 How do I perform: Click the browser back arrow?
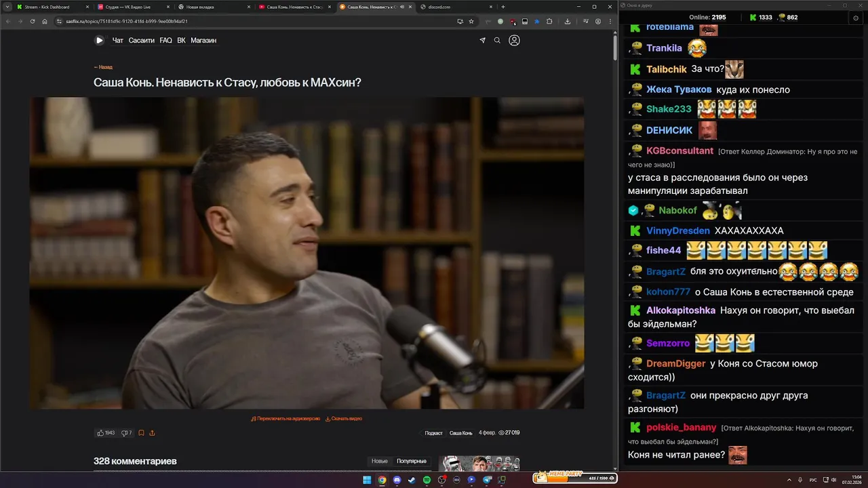point(7,21)
